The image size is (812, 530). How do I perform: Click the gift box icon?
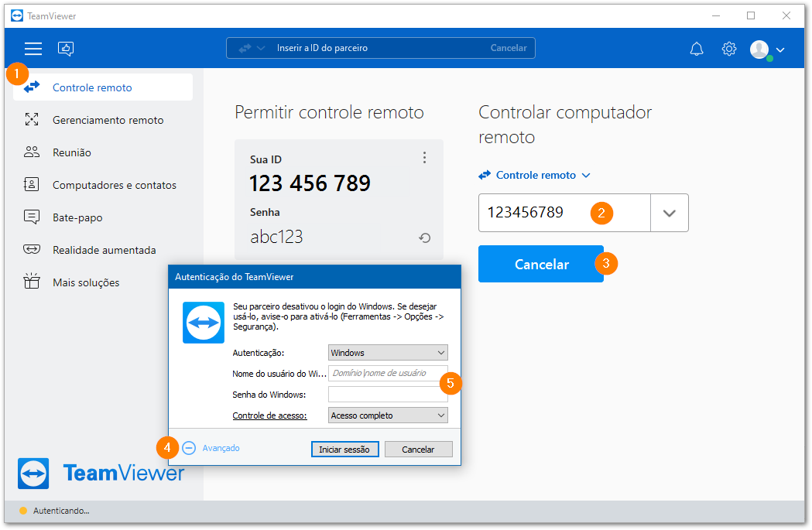[x=32, y=281]
